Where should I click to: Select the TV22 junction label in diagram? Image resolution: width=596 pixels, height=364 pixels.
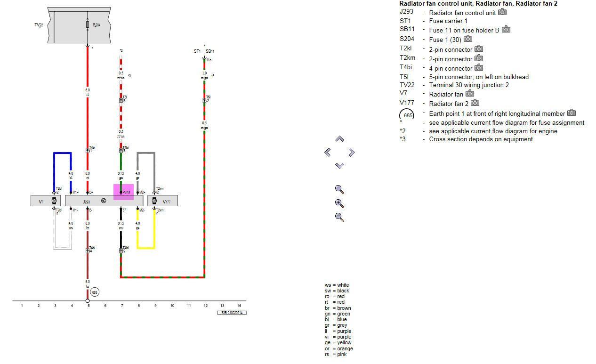point(39,25)
